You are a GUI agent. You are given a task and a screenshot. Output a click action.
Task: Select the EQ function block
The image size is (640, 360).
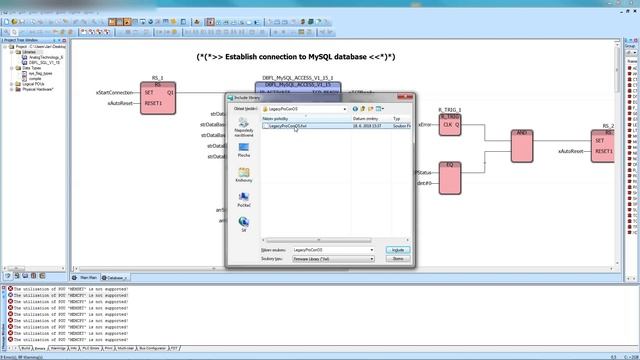click(x=450, y=178)
